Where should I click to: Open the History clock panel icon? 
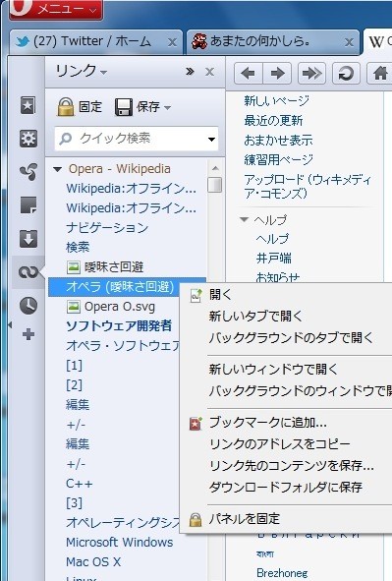click(x=28, y=306)
